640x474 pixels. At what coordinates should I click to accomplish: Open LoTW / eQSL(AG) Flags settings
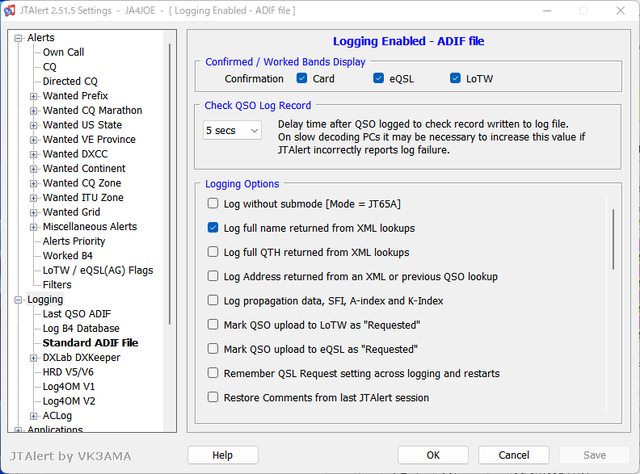[98, 270]
